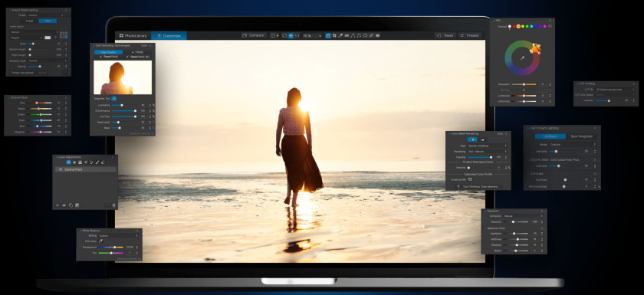Activate the Magnifier Tool target icon

(x=114, y=99)
